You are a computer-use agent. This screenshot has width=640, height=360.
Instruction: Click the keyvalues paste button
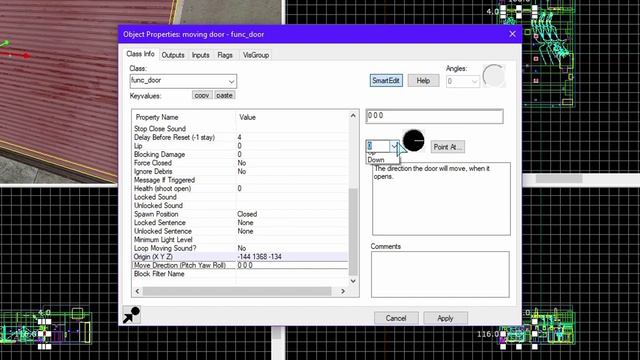224,95
